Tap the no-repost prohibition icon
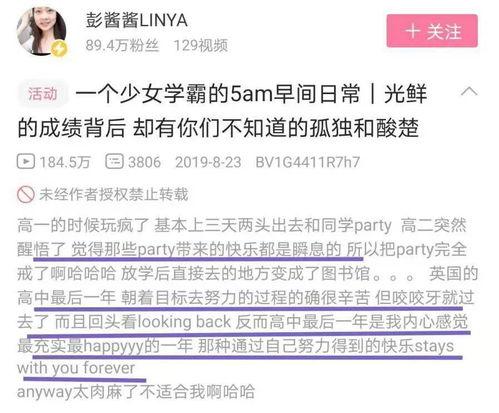This screenshot has width=499, height=413. (26, 194)
